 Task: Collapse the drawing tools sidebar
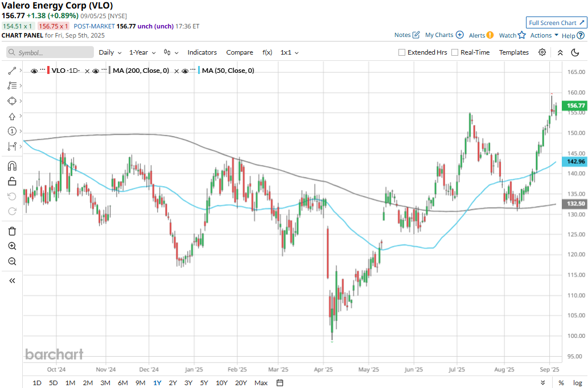tap(12, 280)
